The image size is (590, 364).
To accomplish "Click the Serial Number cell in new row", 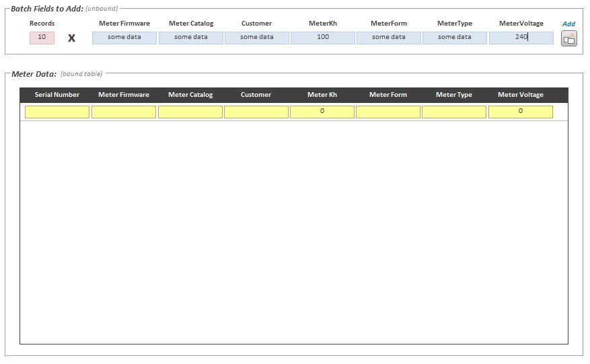I will 57,112.
